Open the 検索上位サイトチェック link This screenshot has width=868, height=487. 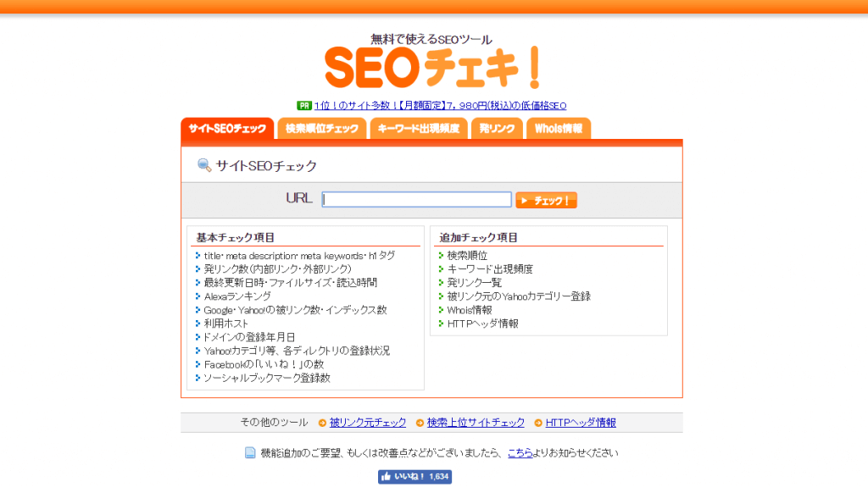pyautogui.click(x=476, y=423)
